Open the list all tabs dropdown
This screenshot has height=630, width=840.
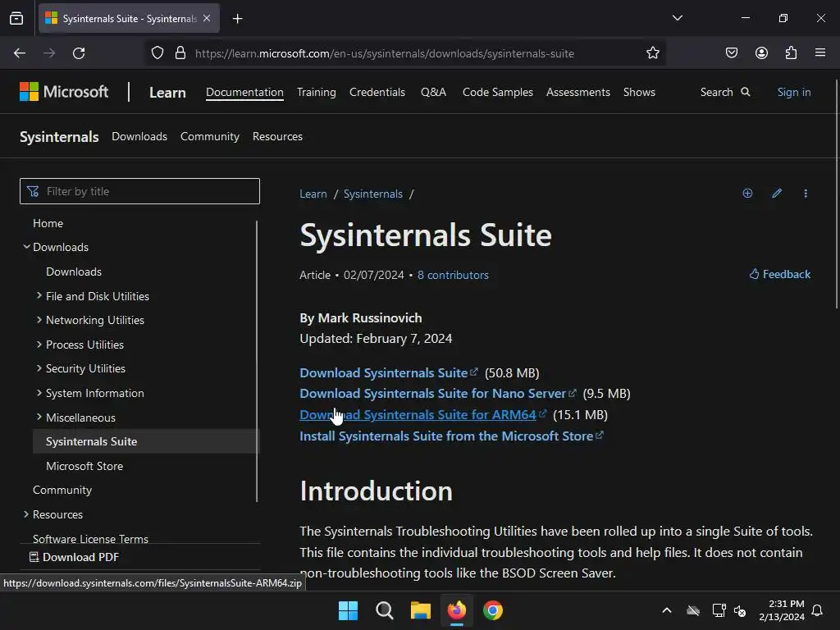pyautogui.click(x=677, y=18)
